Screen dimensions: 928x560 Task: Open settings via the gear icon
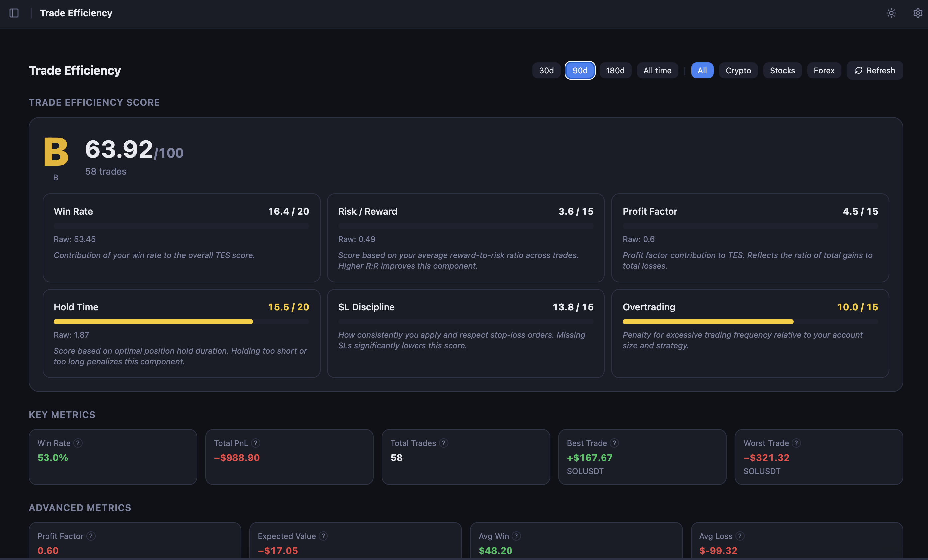pos(917,13)
